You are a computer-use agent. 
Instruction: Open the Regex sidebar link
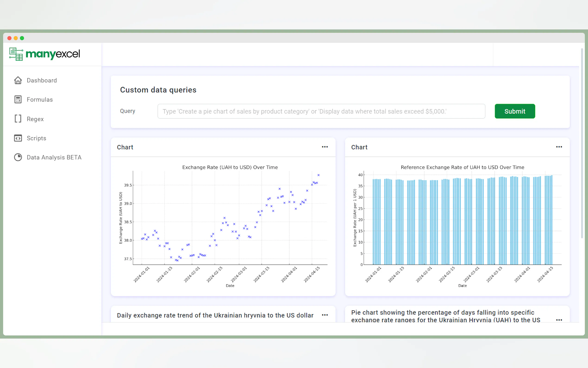[x=35, y=119]
